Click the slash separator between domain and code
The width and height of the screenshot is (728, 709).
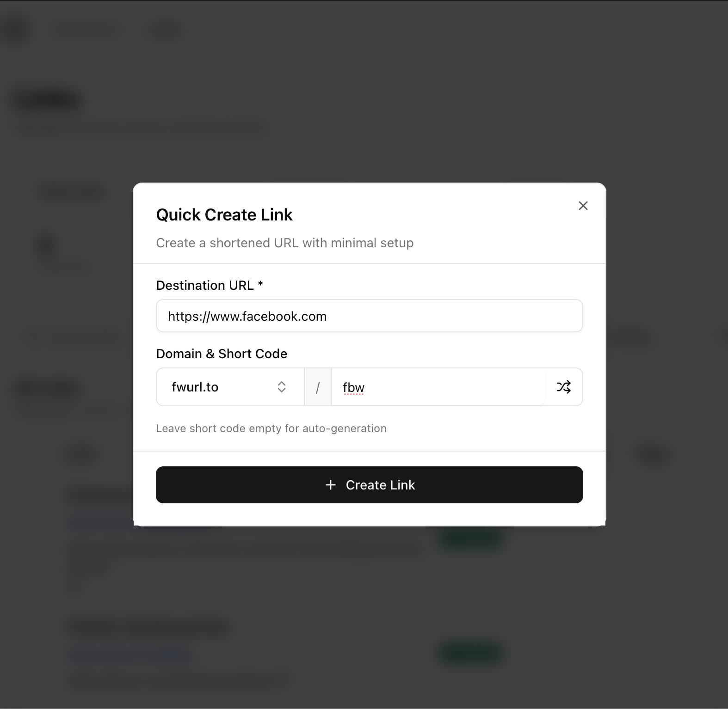[318, 387]
